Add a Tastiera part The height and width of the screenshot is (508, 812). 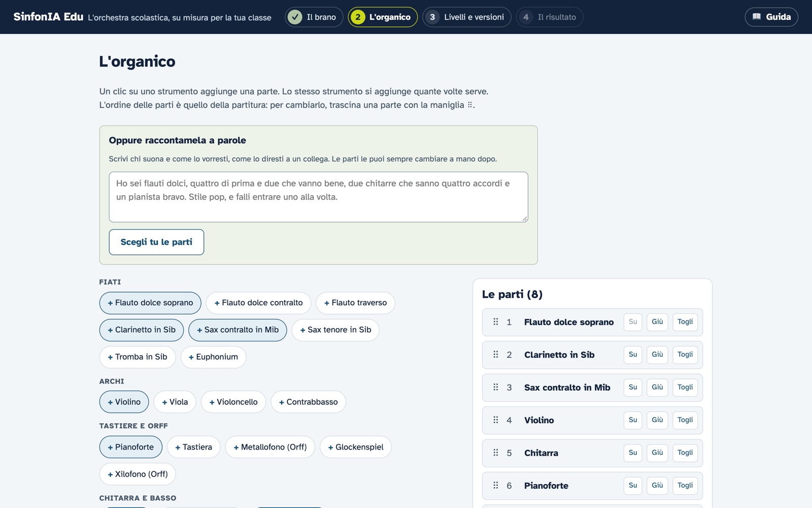pyautogui.click(x=193, y=447)
